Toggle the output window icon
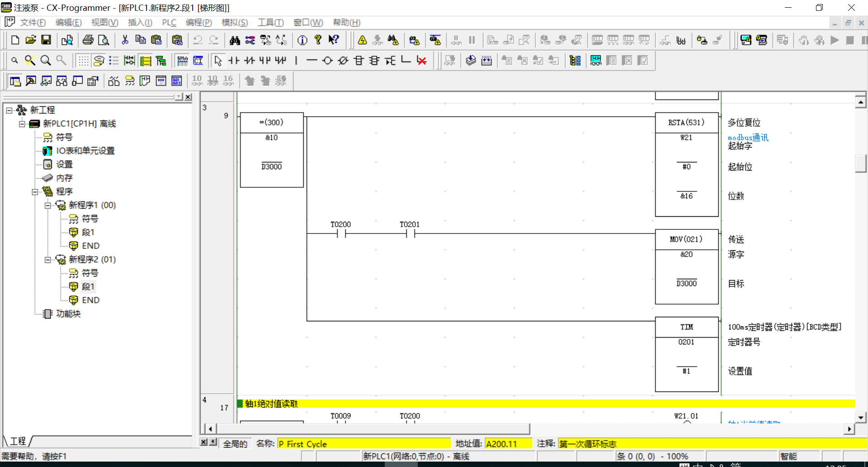The width and height of the screenshot is (868, 467). 31,81
